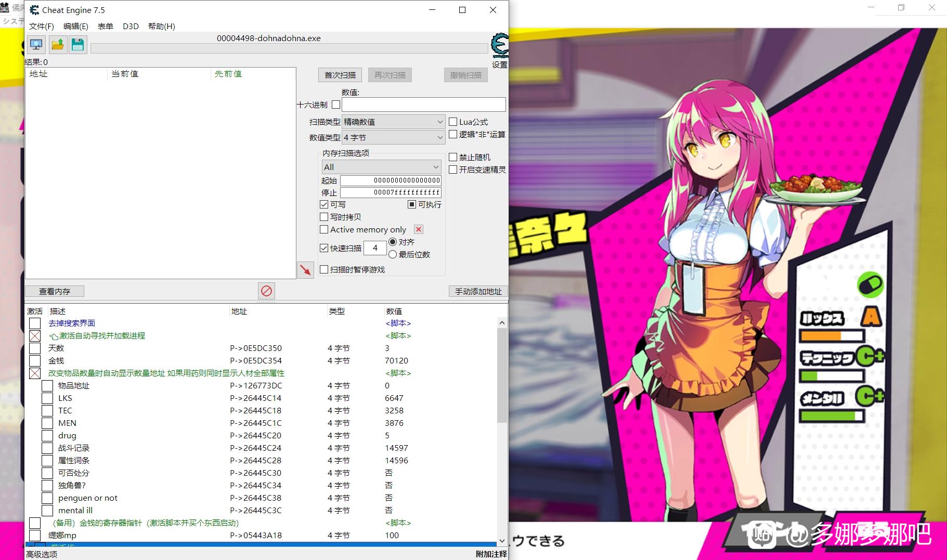The width and height of the screenshot is (947, 560).
Task: Select the TEC value 3258
Action: [394, 411]
